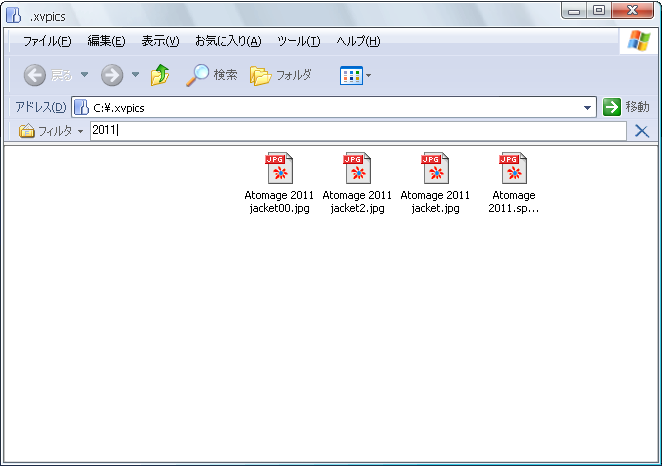Click the filter text field containing 2011
This screenshot has height=466, width=662.
(358, 130)
